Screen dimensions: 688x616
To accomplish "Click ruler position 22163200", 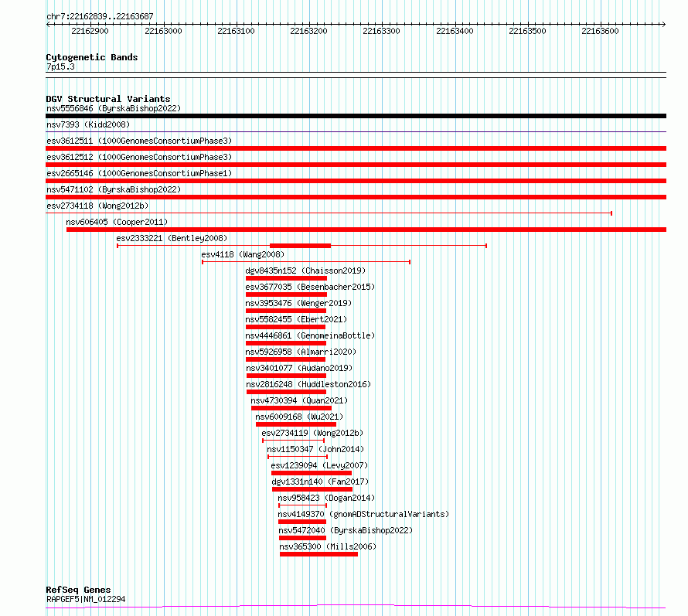I will [309, 31].
